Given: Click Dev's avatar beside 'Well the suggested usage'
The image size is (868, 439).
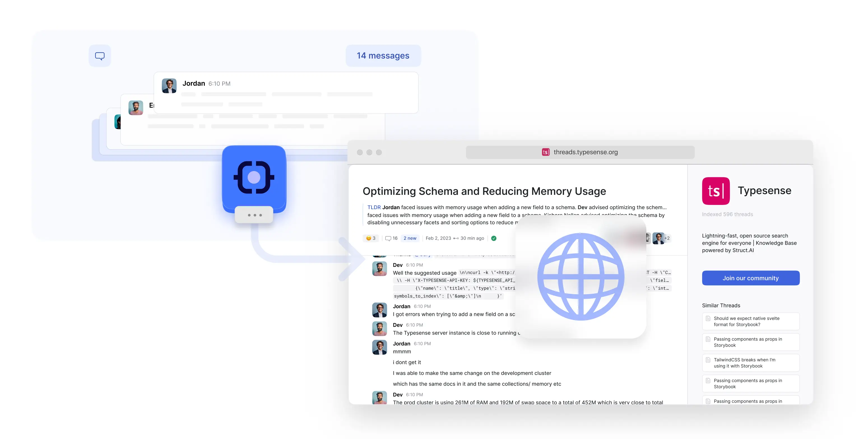Looking at the screenshot, I should [379, 269].
